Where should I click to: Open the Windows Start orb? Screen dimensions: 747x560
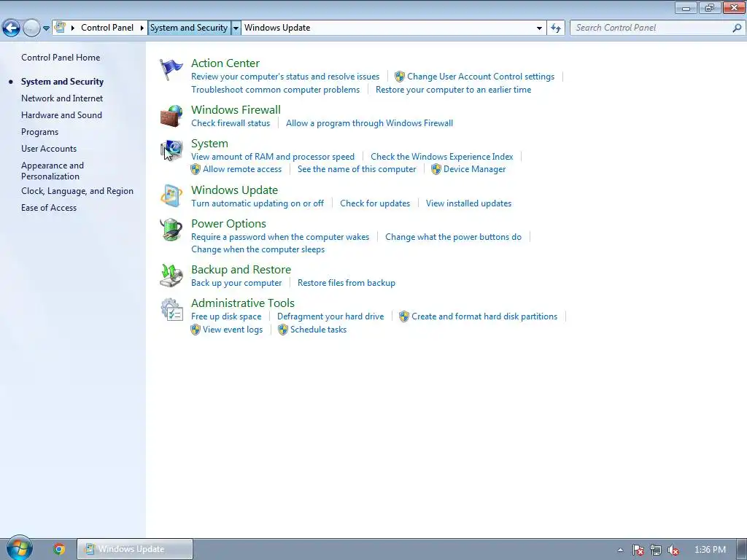[x=19, y=548]
